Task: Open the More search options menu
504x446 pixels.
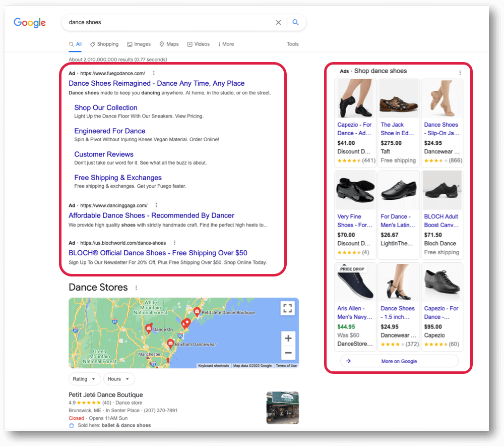Action: (226, 44)
